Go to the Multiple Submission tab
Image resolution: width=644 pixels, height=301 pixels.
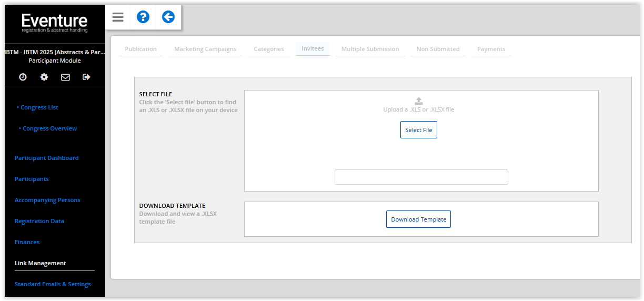click(x=370, y=49)
